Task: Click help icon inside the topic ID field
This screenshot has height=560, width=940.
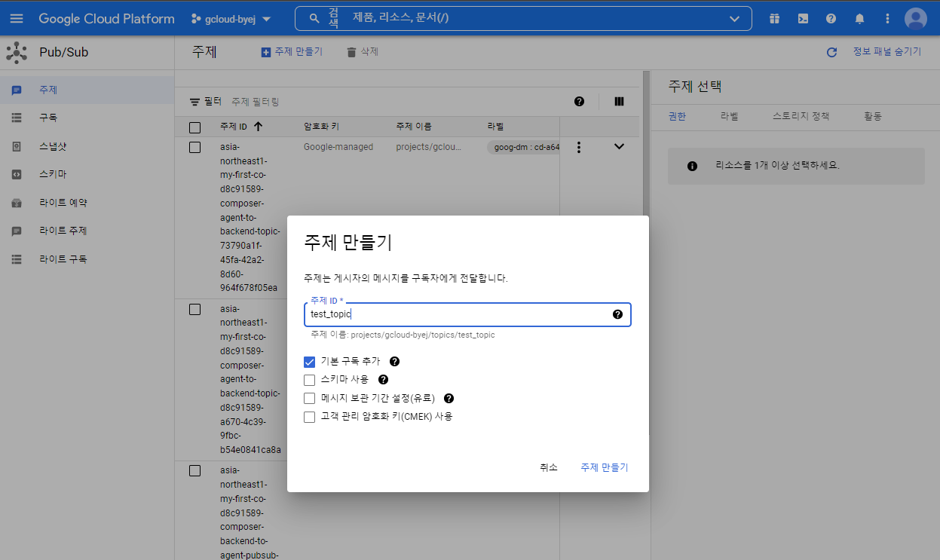Action: pos(617,314)
